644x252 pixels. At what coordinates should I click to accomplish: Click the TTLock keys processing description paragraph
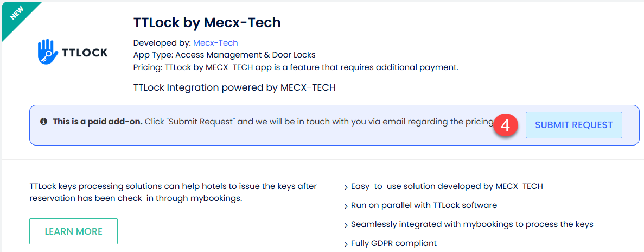173,192
